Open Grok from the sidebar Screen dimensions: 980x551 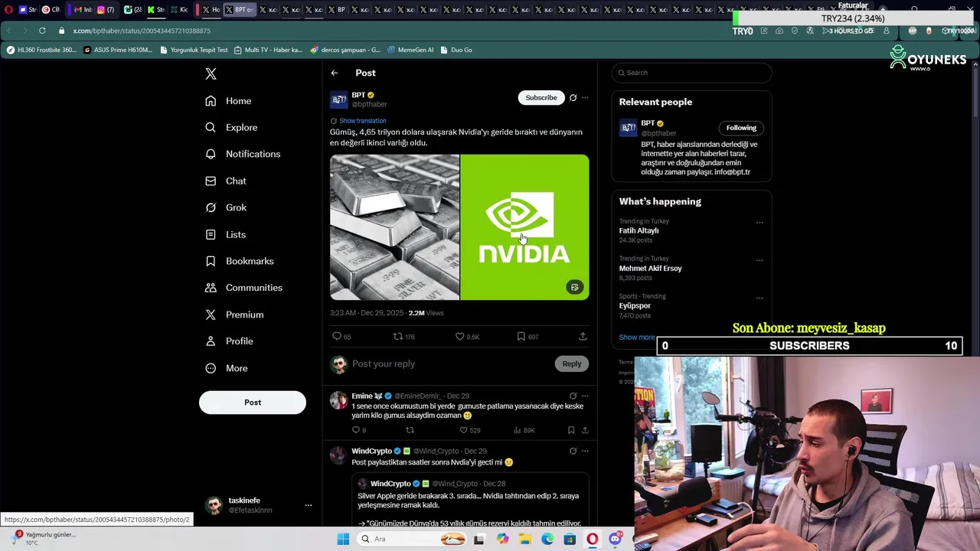point(226,207)
